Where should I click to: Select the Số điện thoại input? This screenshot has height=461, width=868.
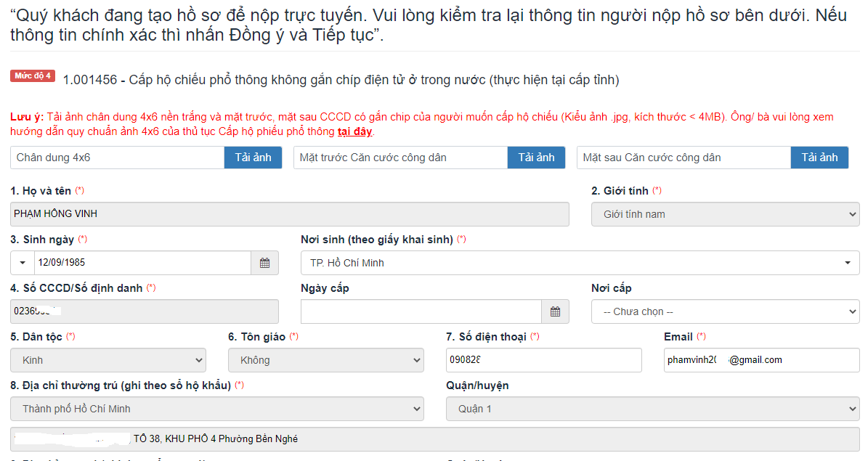coord(545,360)
